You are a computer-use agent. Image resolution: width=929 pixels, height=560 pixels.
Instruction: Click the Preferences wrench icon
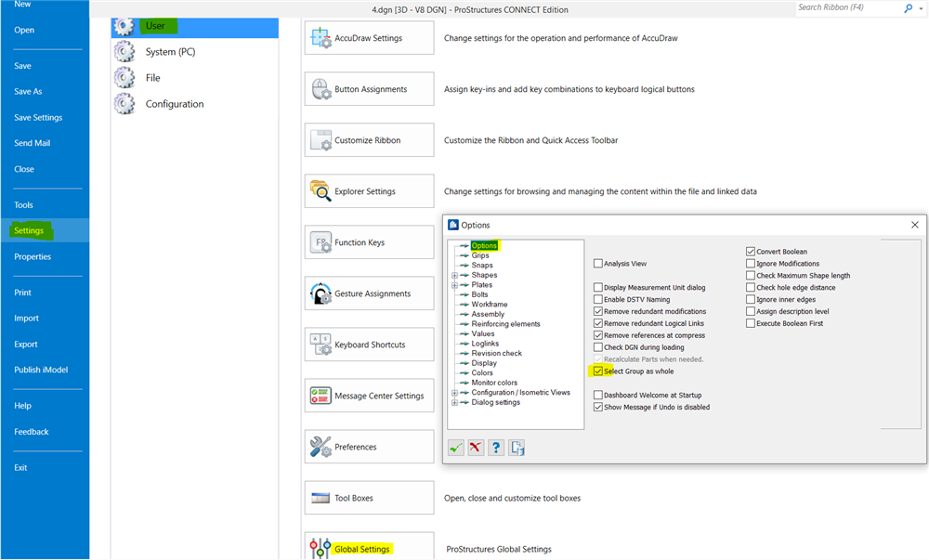pyautogui.click(x=321, y=447)
